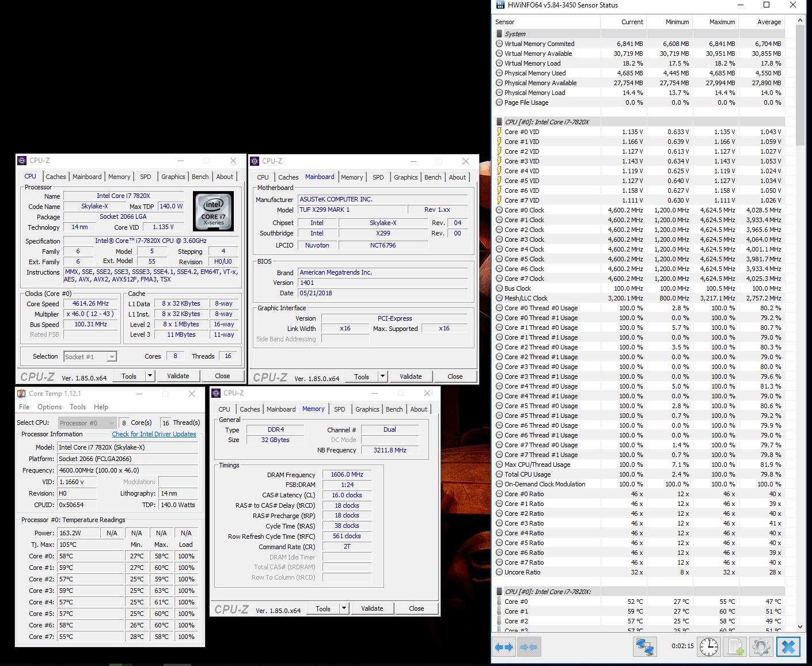This screenshot has height=666, width=812.
Task: Click DRAM Frequency value 1606.0 MHz
Action: pyautogui.click(x=347, y=475)
